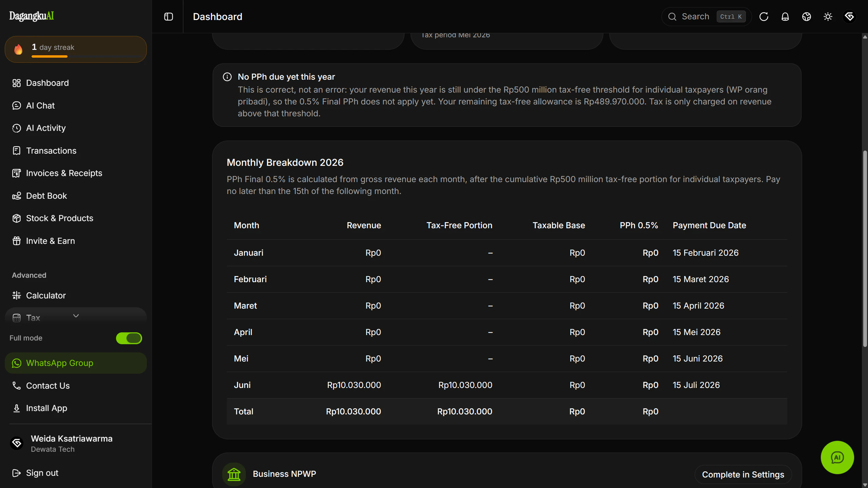Click the Debt Book hand icon
868x488 pixels.
(17, 196)
